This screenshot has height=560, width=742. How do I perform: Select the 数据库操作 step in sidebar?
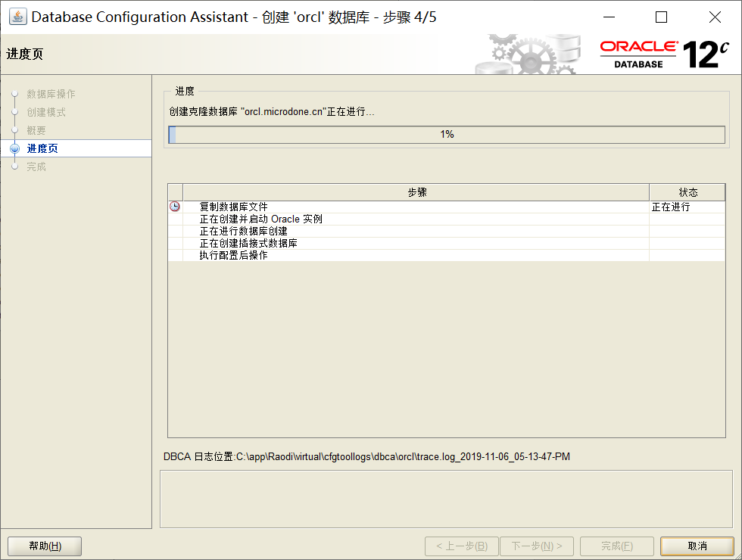[x=51, y=94]
